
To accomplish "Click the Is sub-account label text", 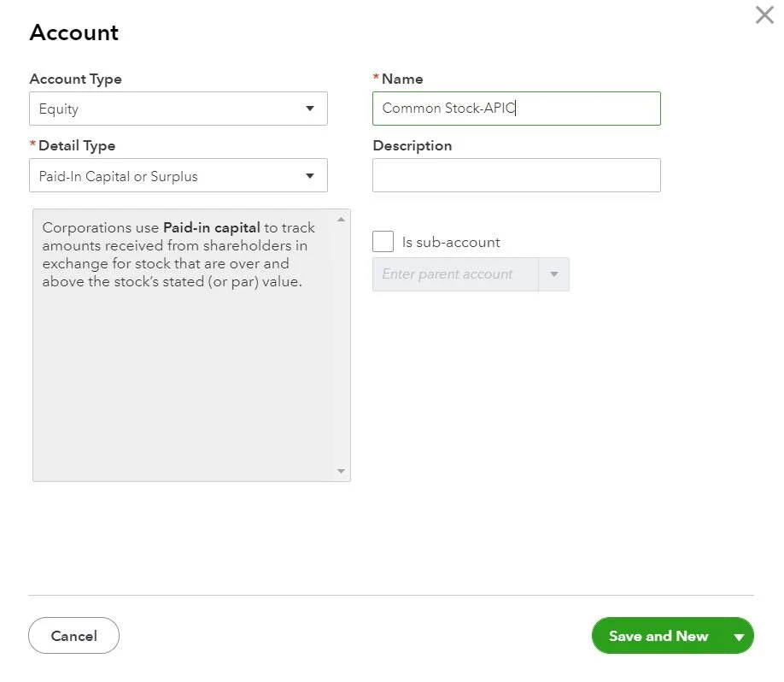I will pyautogui.click(x=451, y=243).
